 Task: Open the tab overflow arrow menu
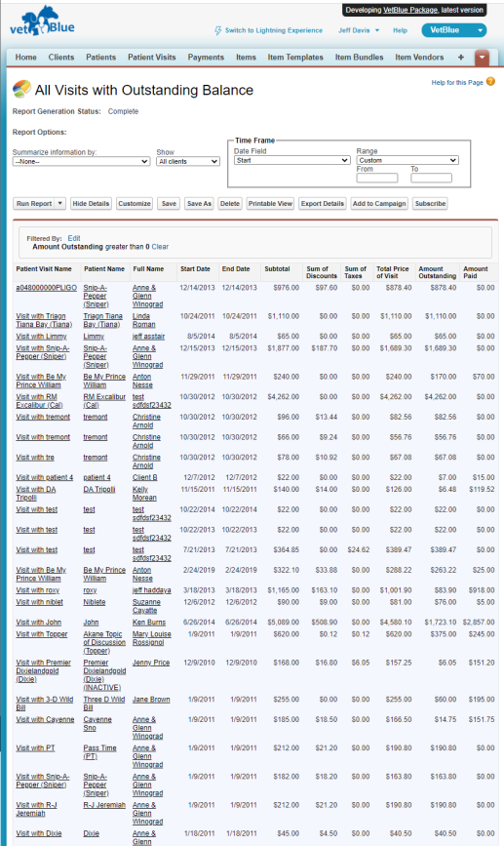[482, 58]
